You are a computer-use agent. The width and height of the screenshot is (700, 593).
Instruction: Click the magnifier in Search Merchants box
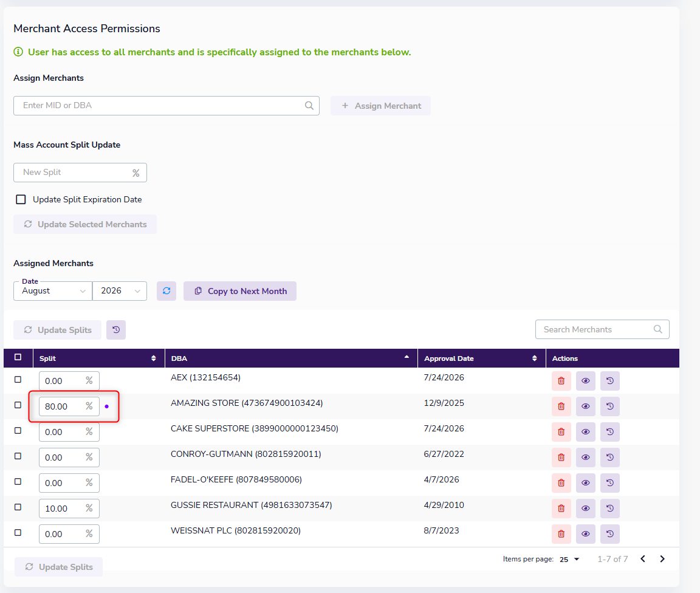pos(657,329)
